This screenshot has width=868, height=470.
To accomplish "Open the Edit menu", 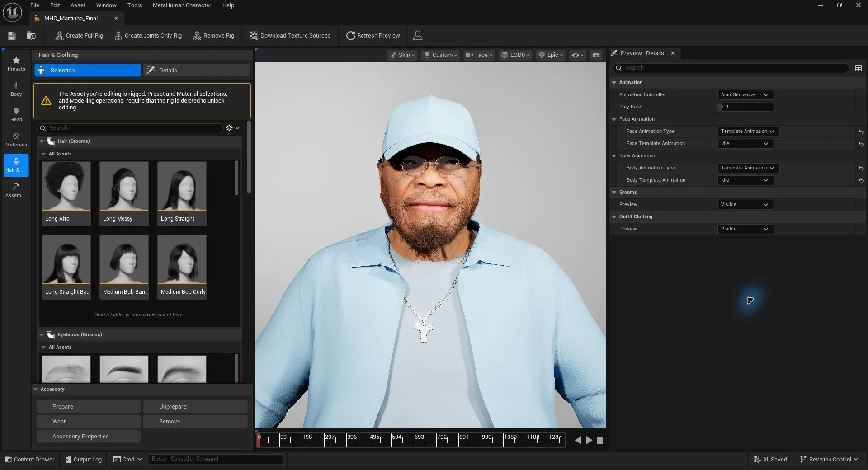I will pos(55,5).
